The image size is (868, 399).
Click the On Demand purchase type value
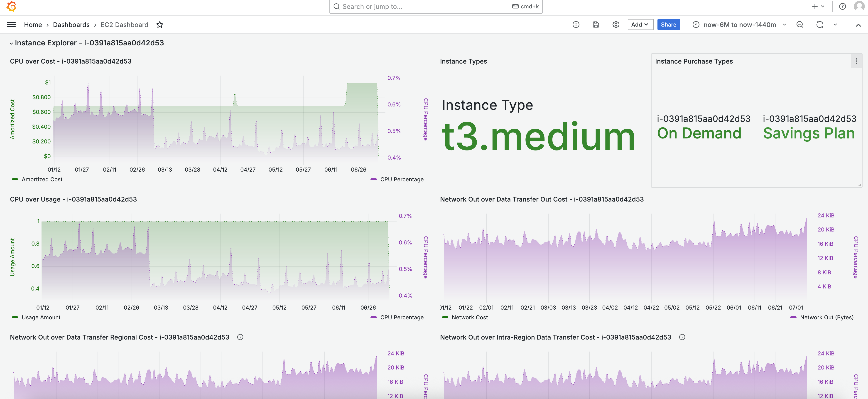(699, 133)
